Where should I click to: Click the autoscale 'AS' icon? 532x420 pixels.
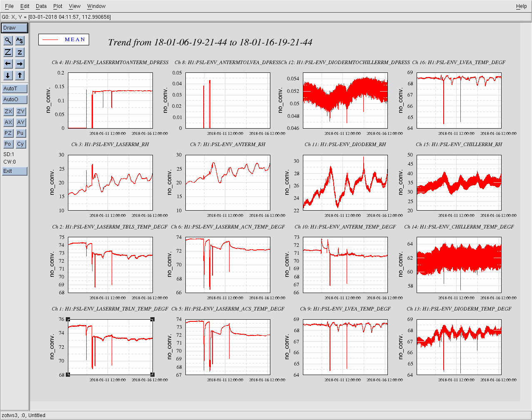[x=20, y=40]
